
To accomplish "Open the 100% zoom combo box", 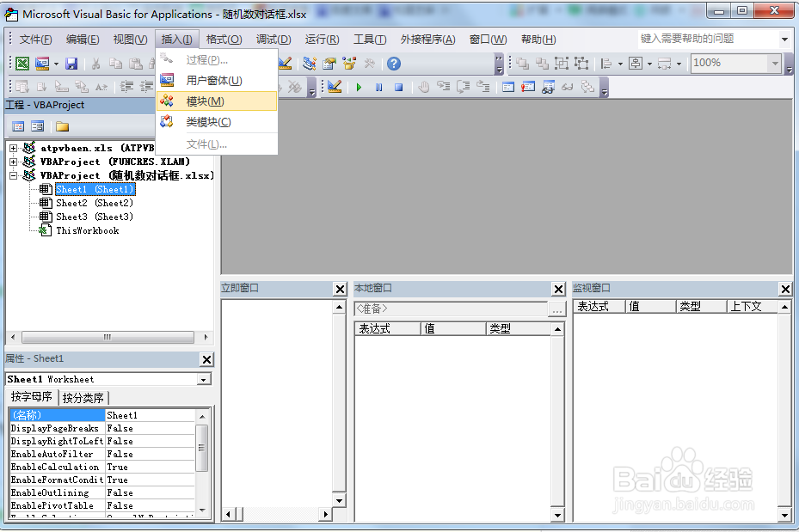I will point(736,63).
